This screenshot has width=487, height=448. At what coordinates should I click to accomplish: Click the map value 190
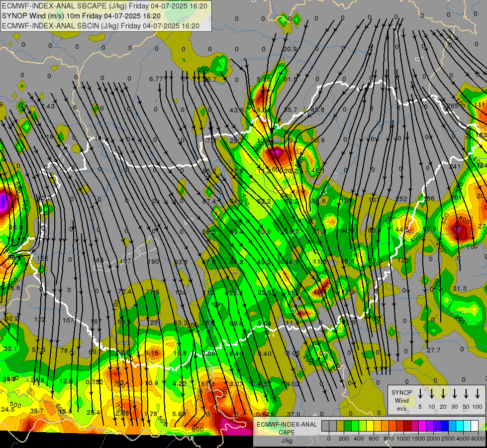tap(153, 261)
